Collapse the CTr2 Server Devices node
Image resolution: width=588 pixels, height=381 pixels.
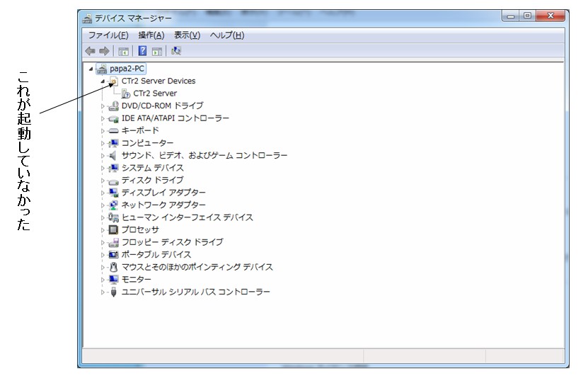tap(103, 81)
